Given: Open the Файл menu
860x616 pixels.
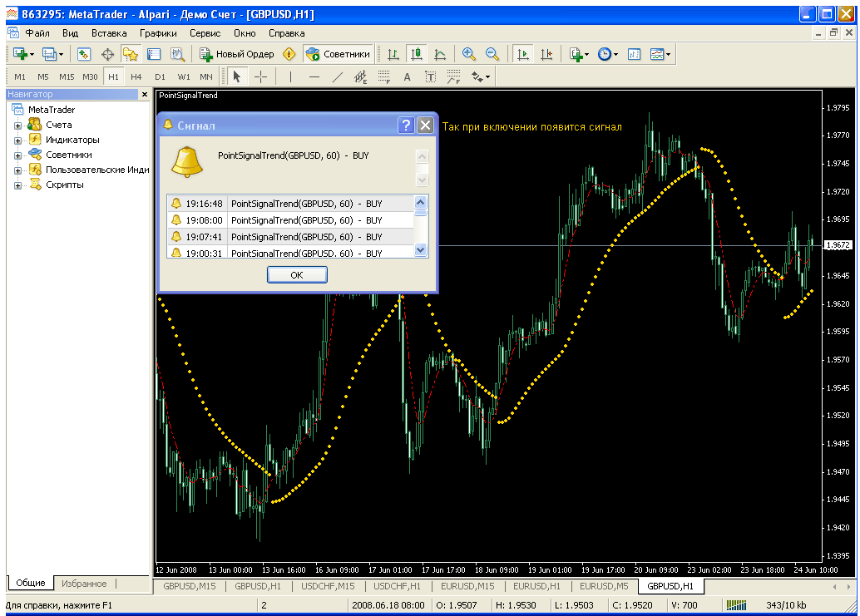Looking at the screenshot, I should [x=37, y=33].
